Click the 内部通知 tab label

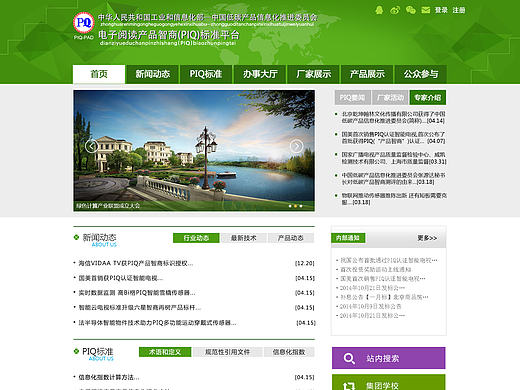tap(348, 238)
